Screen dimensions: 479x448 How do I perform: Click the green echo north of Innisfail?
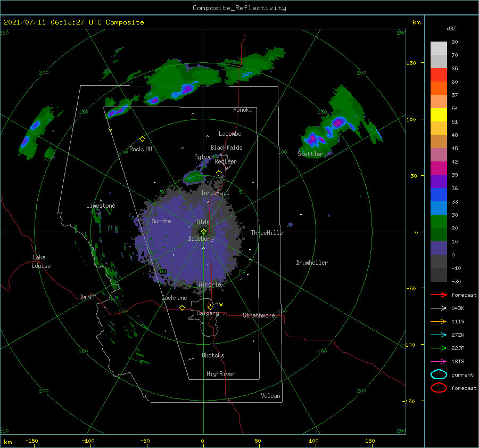pyautogui.click(x=194, y=177)
